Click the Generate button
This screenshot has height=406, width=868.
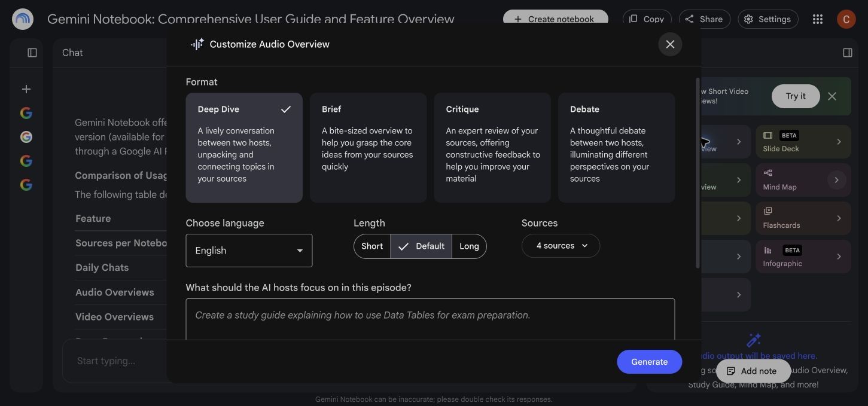click(x=649, y=362)
